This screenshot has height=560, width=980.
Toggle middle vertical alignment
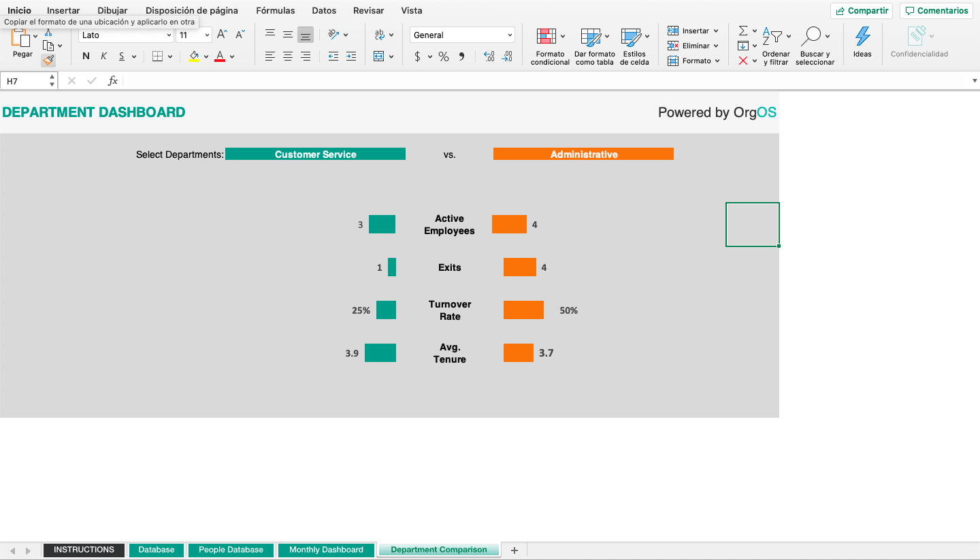[288, 35]
